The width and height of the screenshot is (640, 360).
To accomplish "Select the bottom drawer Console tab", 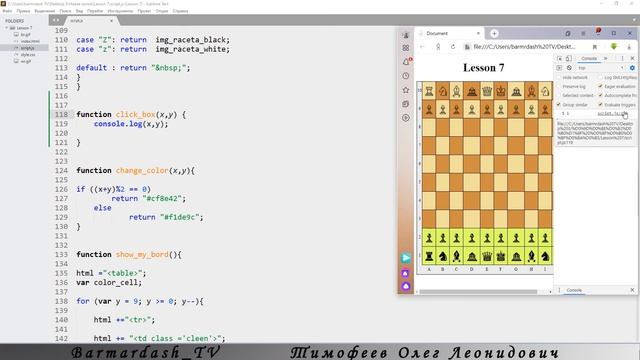I will (574, 290).
